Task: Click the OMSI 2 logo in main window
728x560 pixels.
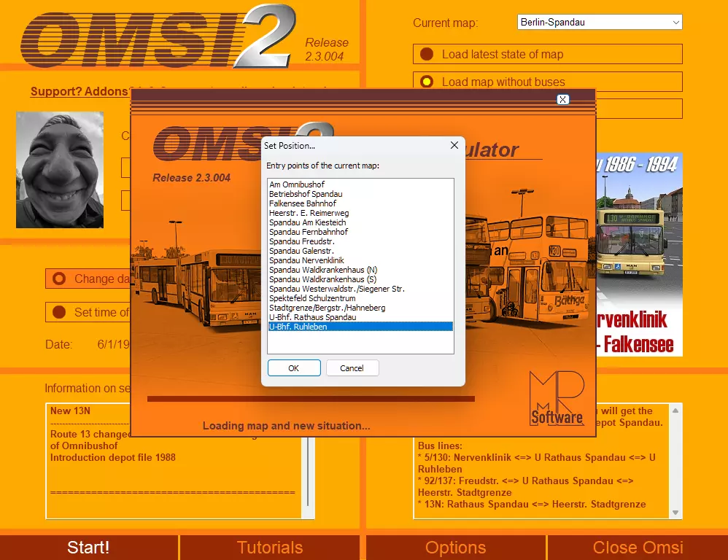Action: 158,36
